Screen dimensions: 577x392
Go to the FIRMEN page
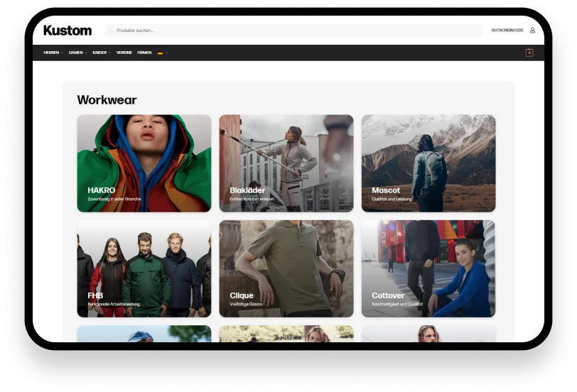144,53
